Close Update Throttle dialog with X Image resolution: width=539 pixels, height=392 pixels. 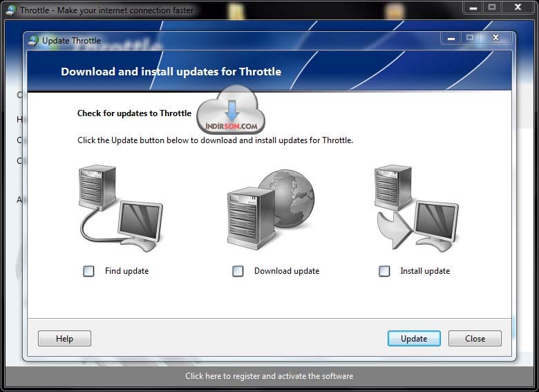495,38
